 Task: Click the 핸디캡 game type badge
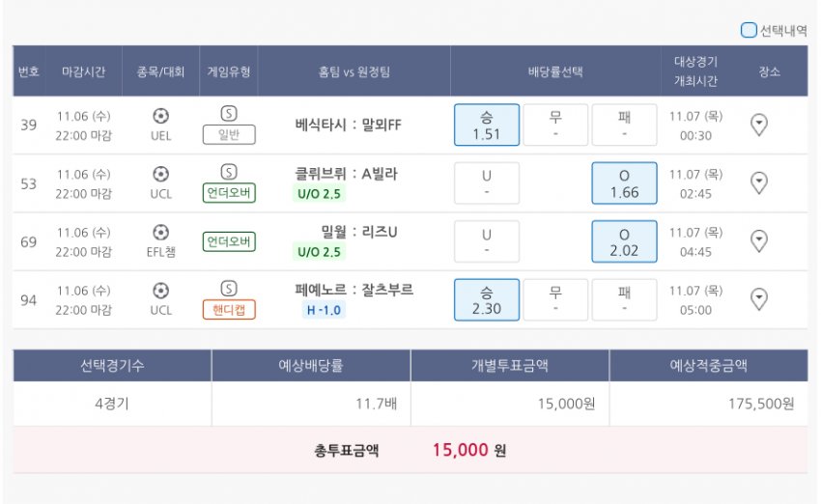click(229, 309)
